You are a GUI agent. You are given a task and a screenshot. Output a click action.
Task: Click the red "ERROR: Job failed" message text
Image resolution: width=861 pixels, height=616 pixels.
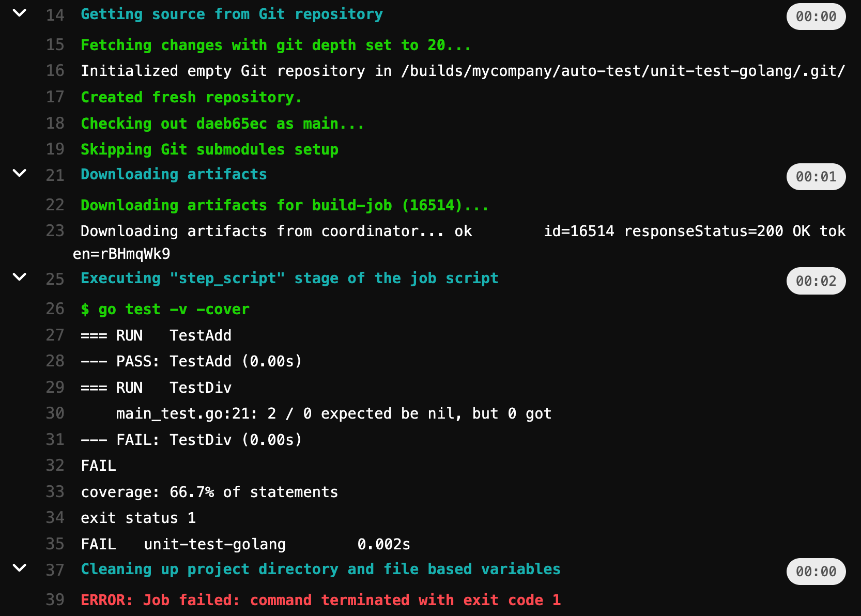[320, 600]
